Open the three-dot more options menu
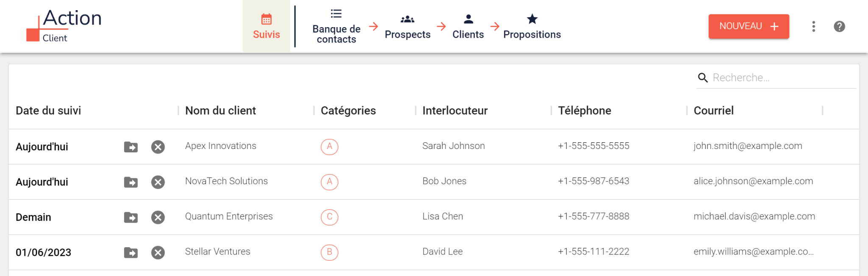Image resolution: width=868 pixels, height=276 pixels. (x=813, y=26)
